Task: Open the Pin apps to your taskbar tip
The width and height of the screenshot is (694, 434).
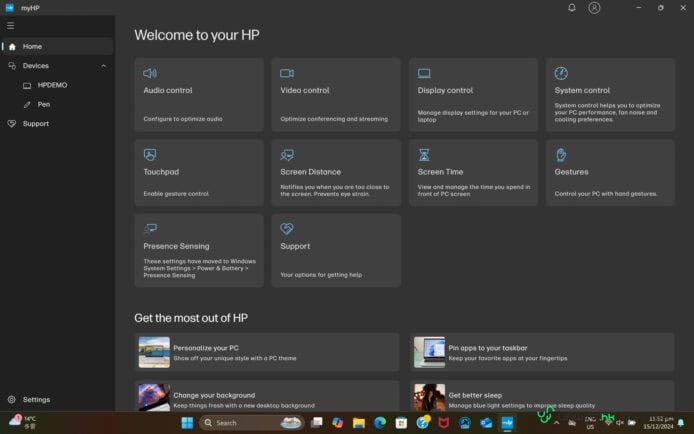Action: [x=542, y=352]
